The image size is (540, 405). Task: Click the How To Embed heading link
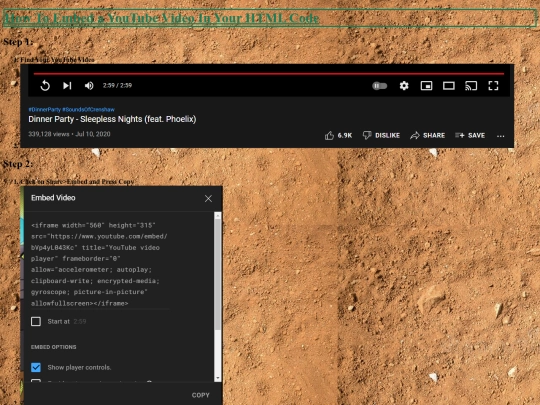[x=161, y=18]
